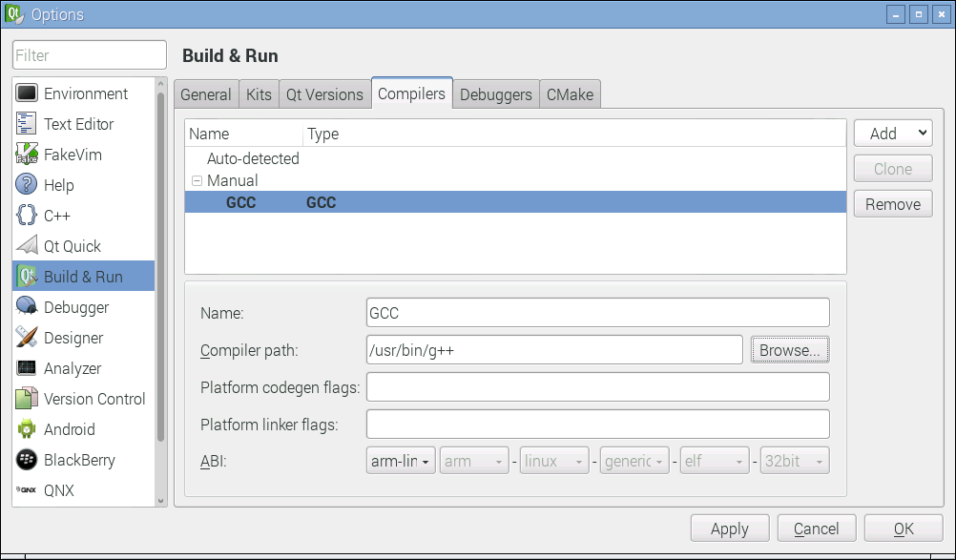This screenshot has height=560, width=956.
Task: Browse for a compiler path
Action: click(x=789, y=349)
